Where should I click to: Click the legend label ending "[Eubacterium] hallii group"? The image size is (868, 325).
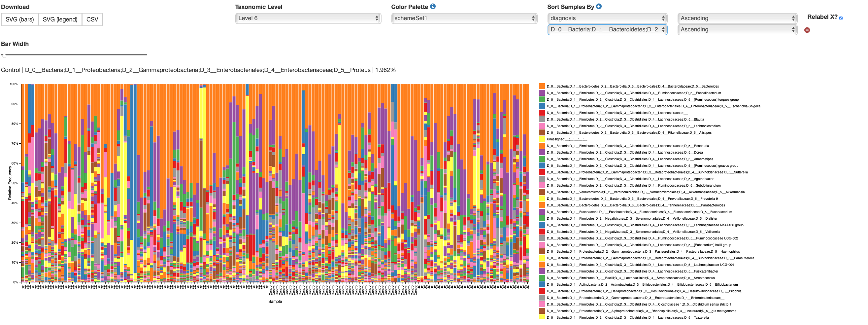(639, 245)
